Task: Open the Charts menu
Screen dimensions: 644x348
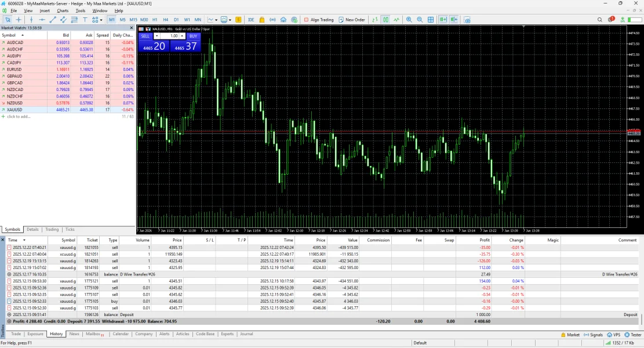Action: pyautogui.click(x=63, y=10)
